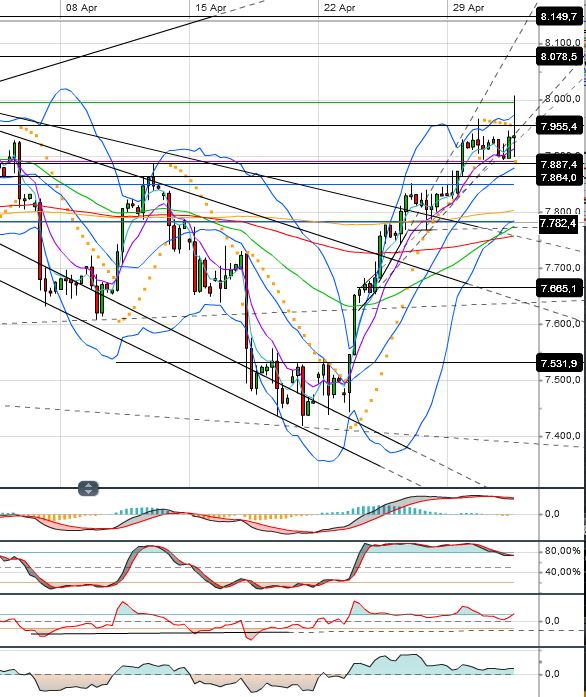This screenshot has height=697, width=586.
Task: Click the 7.500,0 price axis value
Action: point(563,380)
